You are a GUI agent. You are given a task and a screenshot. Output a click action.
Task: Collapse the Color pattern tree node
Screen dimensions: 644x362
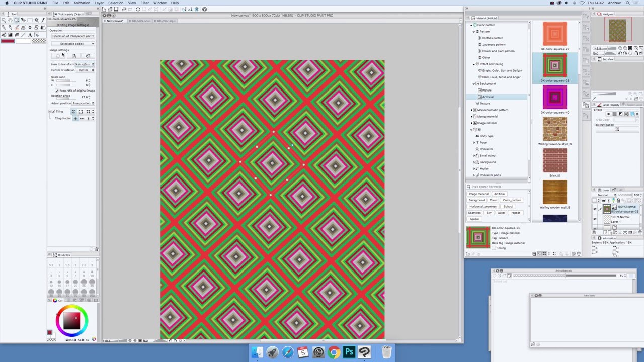471,25
